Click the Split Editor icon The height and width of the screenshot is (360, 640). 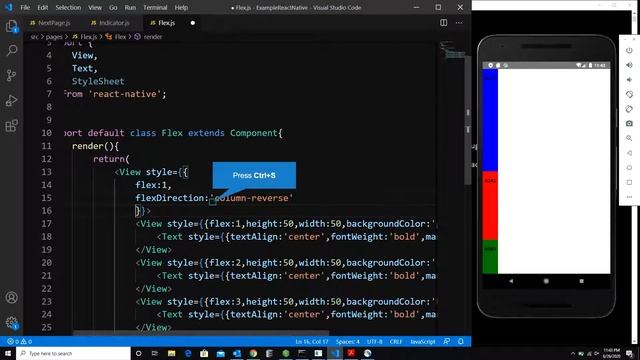coord(444,23)
